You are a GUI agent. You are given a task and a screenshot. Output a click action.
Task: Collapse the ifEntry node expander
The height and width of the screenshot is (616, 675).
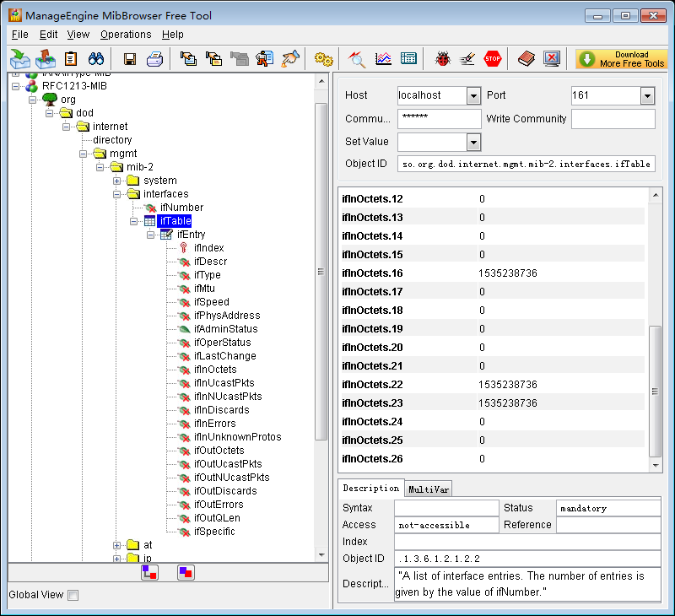151,235
